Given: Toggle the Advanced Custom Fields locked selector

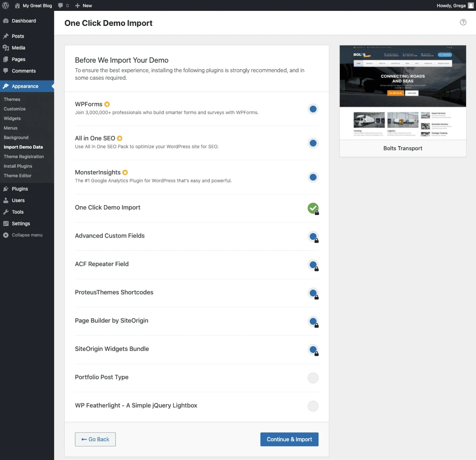Looking at the screenshot, I should click(x=313, y=237).
